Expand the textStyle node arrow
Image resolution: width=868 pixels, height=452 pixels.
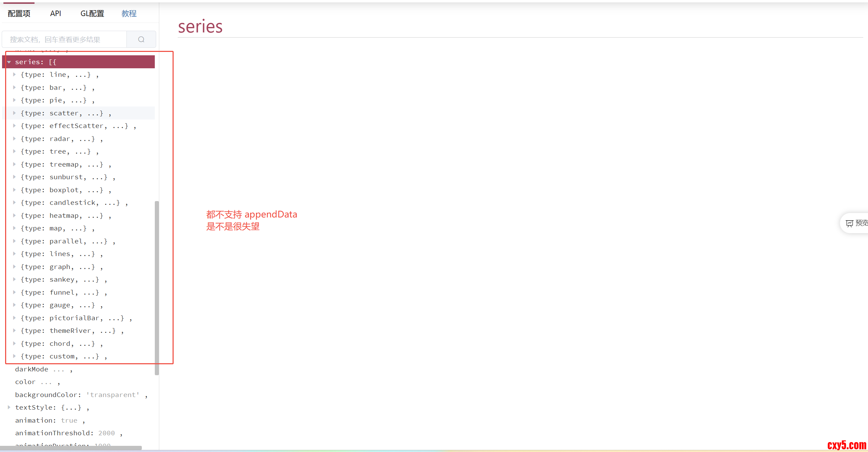9,407
